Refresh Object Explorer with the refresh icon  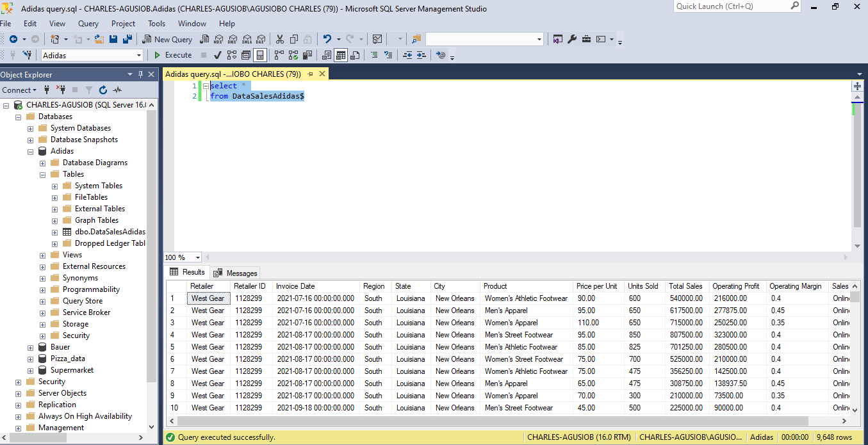pos(103,90)
